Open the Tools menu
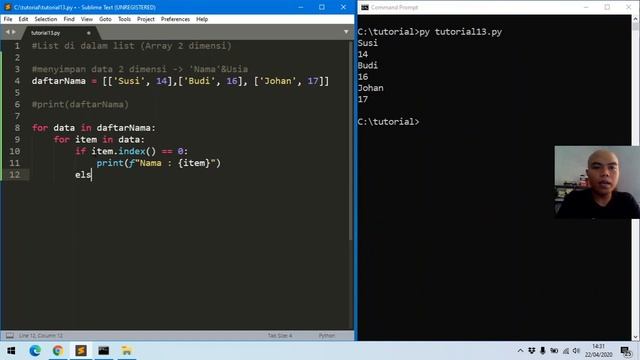640x360 pixels. 124,19
